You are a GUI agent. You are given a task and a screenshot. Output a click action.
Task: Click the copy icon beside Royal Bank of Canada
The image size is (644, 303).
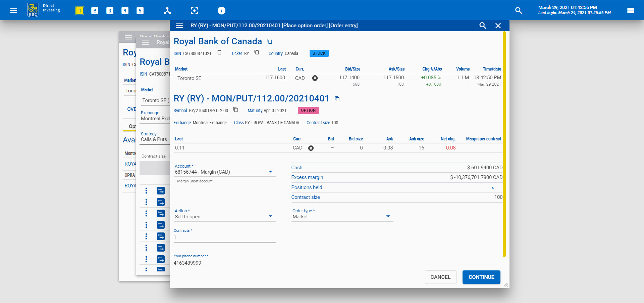pos(270,41)
